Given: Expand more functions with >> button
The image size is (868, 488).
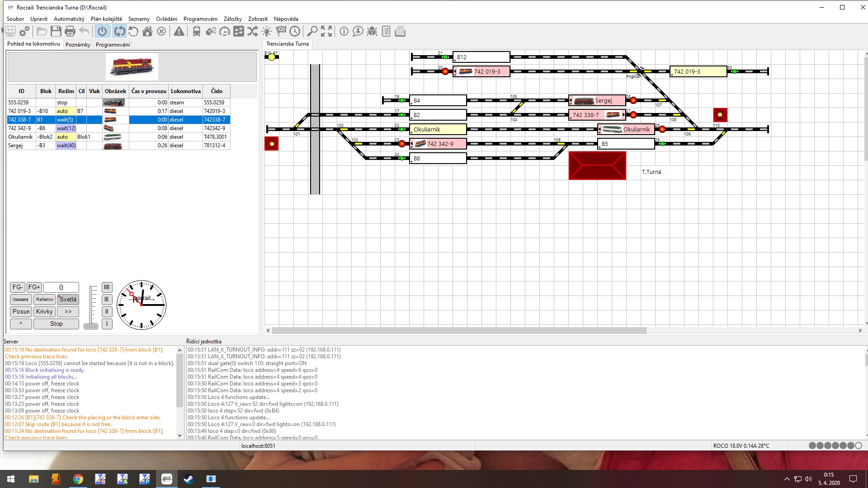Looking at the screenshot, I should point(68,311).
